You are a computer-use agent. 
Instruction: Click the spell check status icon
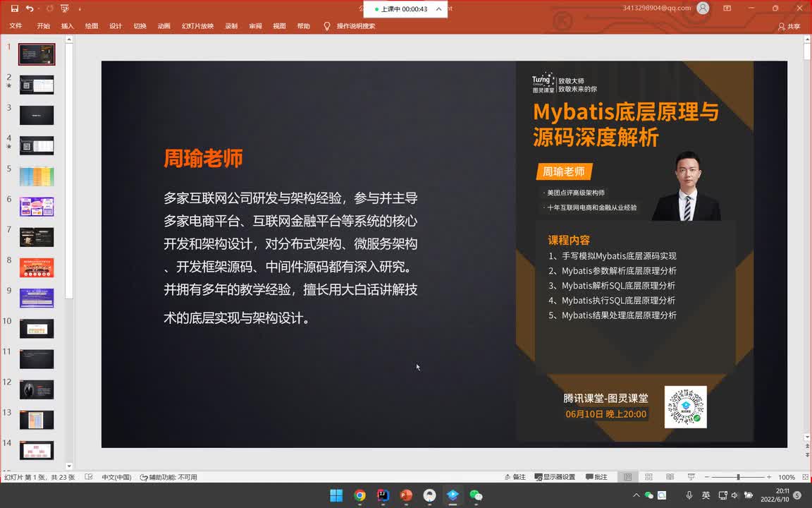point(89,477)
